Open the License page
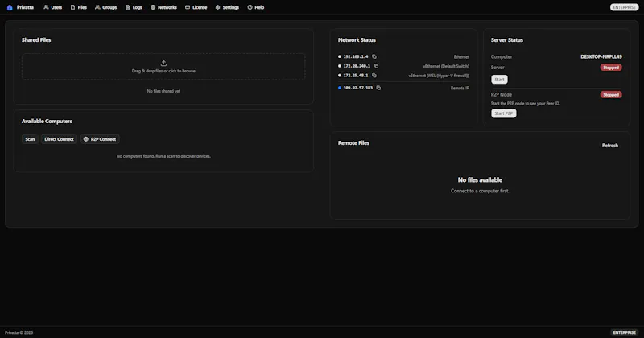 (196, 7)
